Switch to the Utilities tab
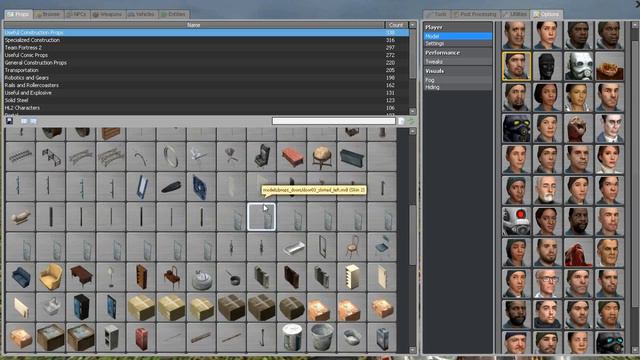The width and height of the screenshot is (640, 360). click(515, 14)
